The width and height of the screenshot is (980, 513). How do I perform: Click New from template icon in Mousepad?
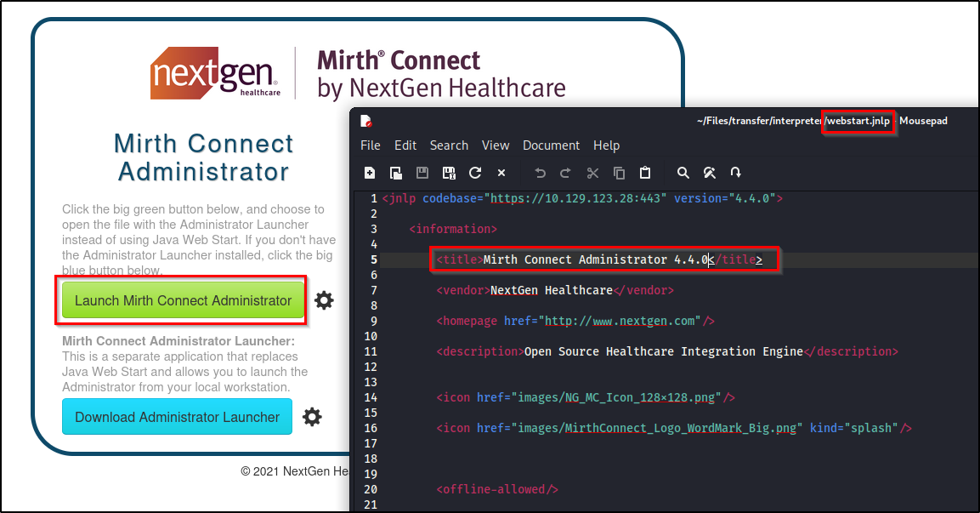pos(395,173)
